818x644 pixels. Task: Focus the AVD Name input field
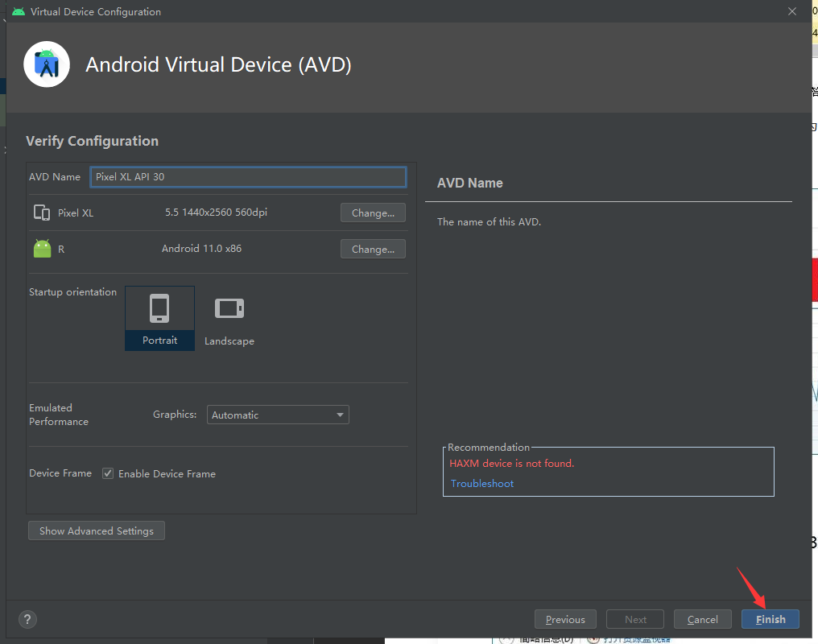point(248,177)
